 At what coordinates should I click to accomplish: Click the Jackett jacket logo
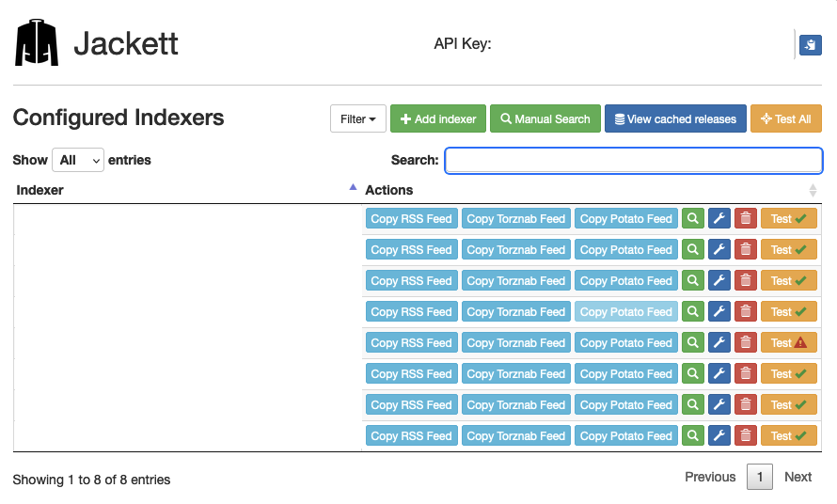point(37,42)
